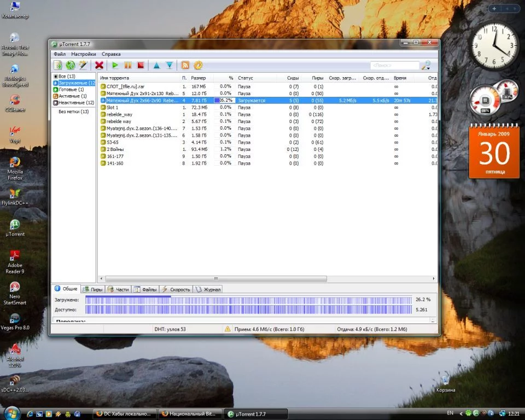Start torrent with green play icon
525x420 pixels.
115,65
